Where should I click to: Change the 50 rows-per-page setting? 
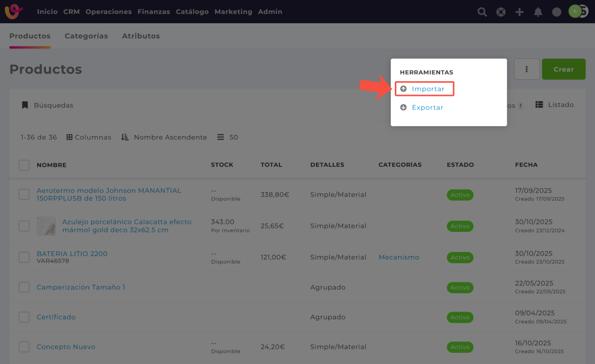pos(227,137)
